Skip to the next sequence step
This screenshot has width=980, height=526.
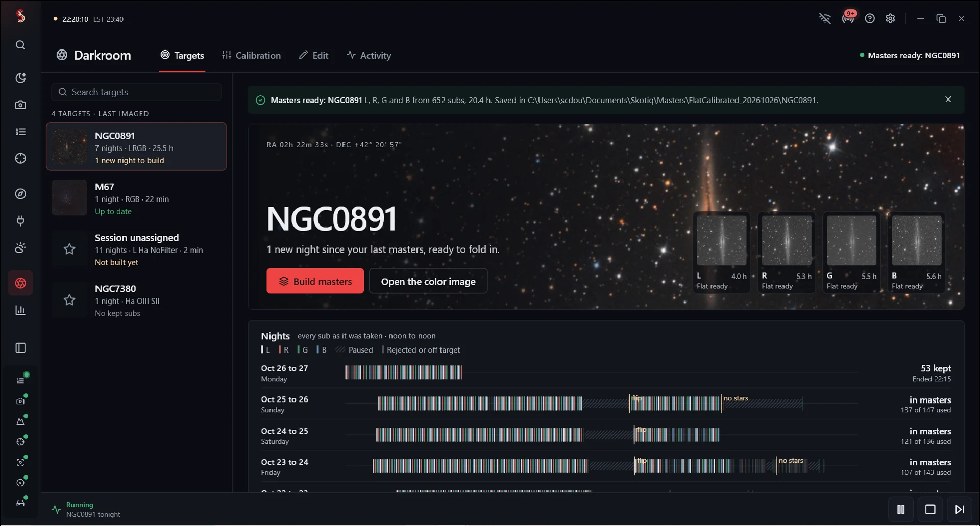click(960, 509)
